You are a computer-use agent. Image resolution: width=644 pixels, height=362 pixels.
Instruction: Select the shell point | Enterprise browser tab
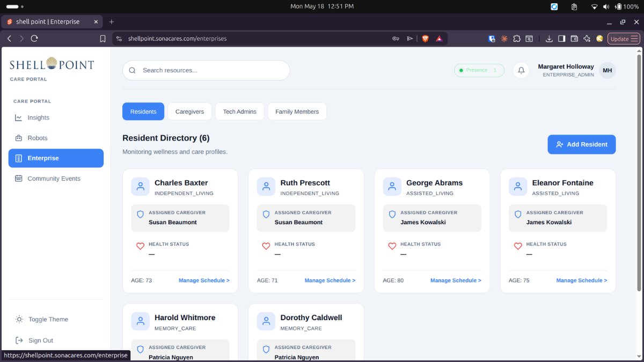click(x=52, y=22)
